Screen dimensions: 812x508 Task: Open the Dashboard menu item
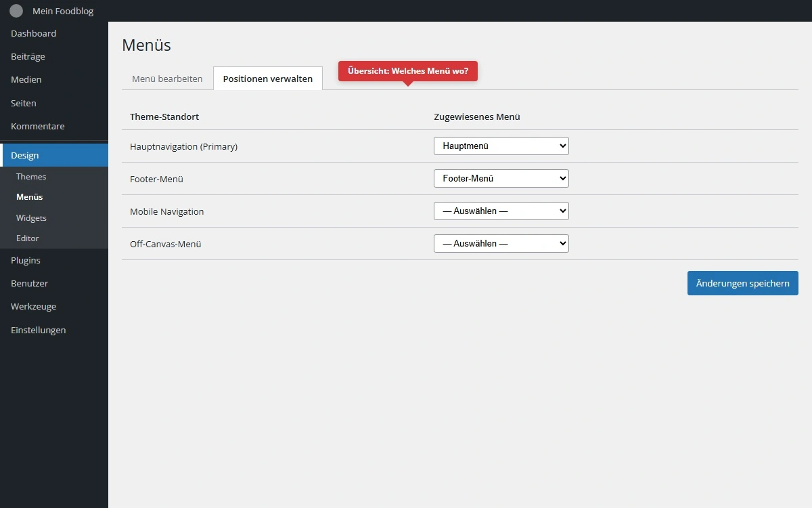(x=34, y=33)
